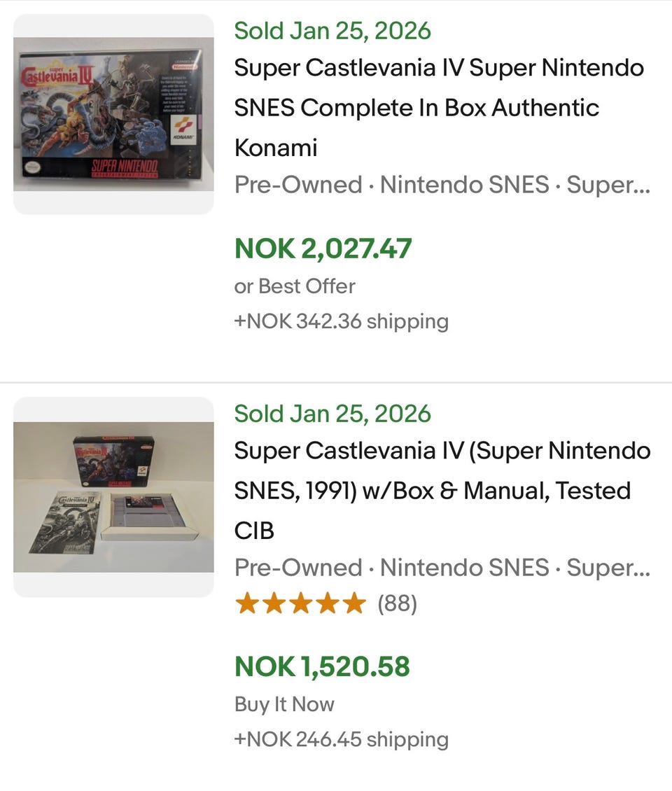Click the second listing's 'Sold Jan 25, 2026' label
Screen dimensions: 672x791
click(x=332, y=414)
